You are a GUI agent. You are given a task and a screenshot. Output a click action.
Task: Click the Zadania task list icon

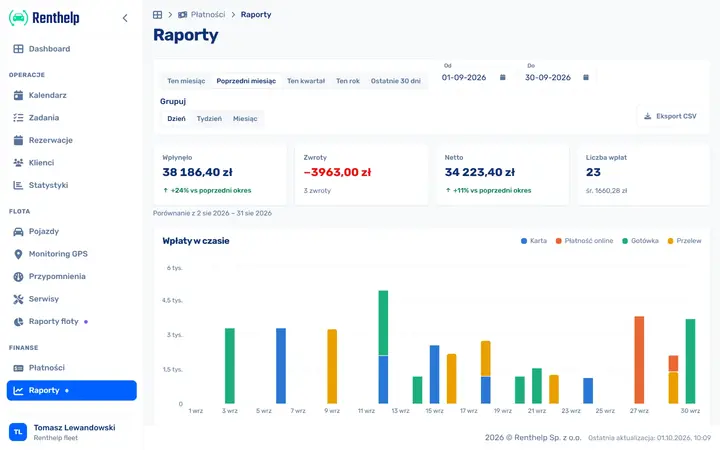coord(18,118)
